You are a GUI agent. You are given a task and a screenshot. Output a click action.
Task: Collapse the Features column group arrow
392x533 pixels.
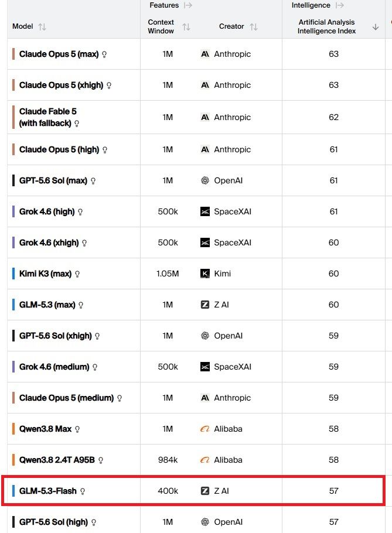pos(188,5)
